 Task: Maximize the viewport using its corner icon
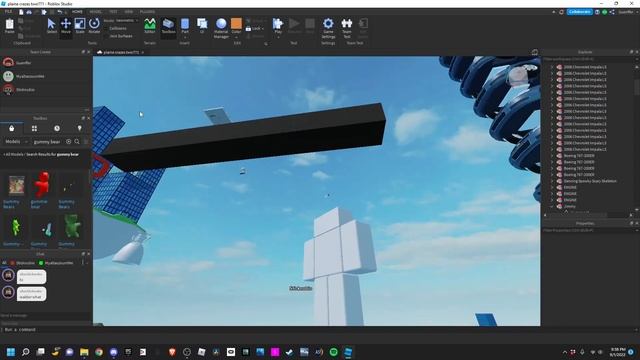pos(535,52)
